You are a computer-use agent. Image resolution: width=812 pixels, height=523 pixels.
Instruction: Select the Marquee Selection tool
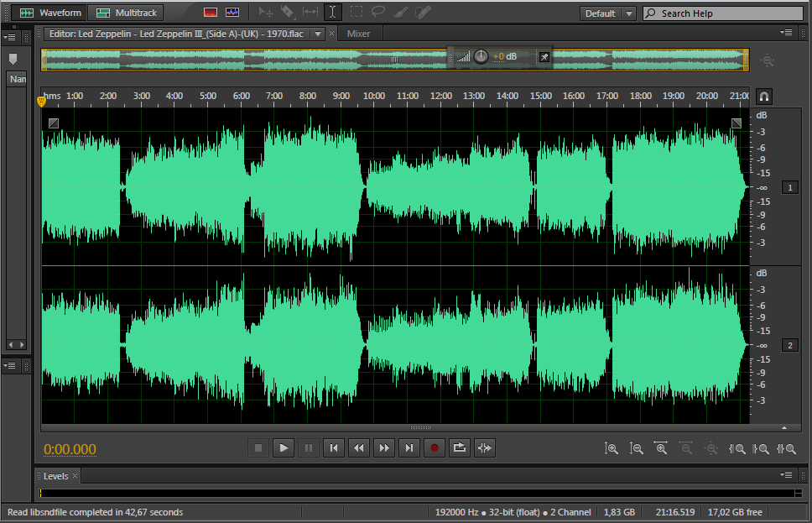[357, 12]
